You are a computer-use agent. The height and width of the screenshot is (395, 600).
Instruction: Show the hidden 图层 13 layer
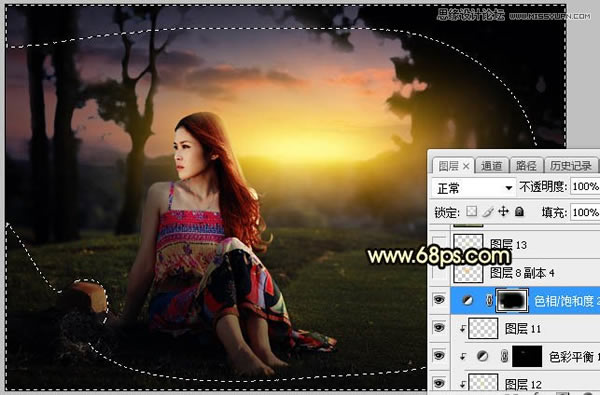[x=439, y=243]
